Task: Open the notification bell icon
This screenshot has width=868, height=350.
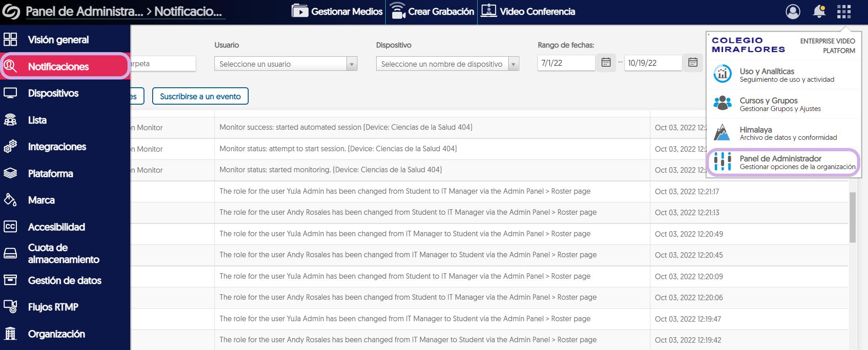Action: [819, 11]
